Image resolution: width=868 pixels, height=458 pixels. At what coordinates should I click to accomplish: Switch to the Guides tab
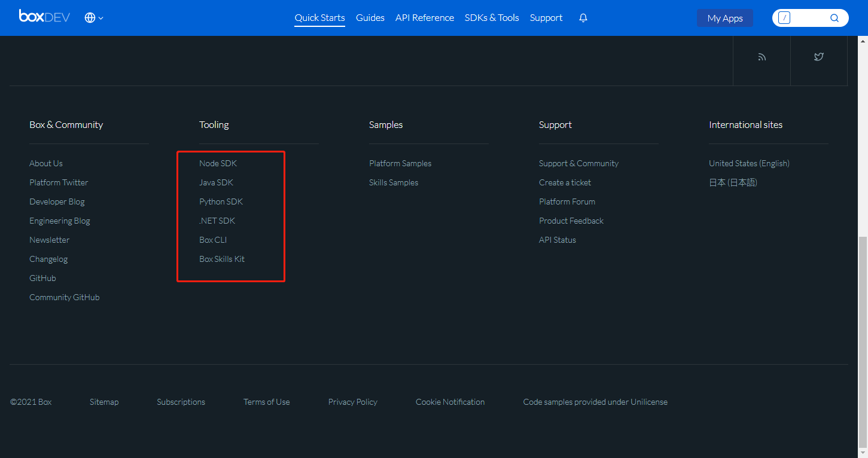(370, 17)
